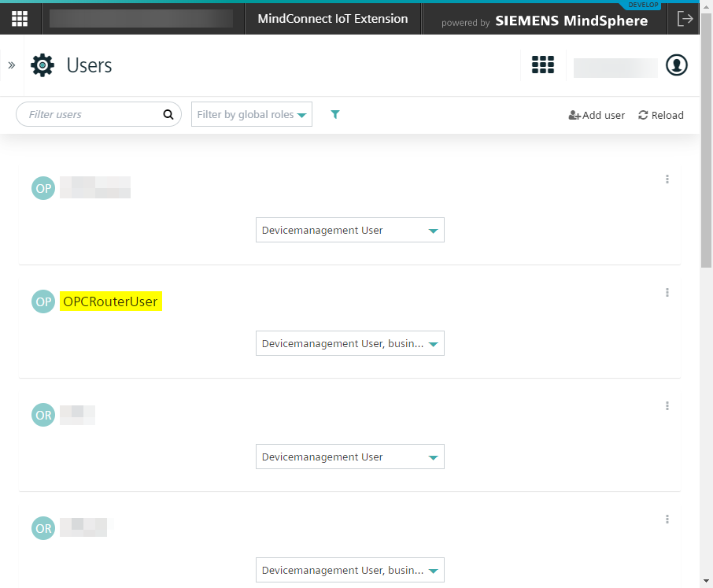This screenshot has width=713, height=588.
Task: Open the first user's three-dot menu
Action: tap(667, 179)
